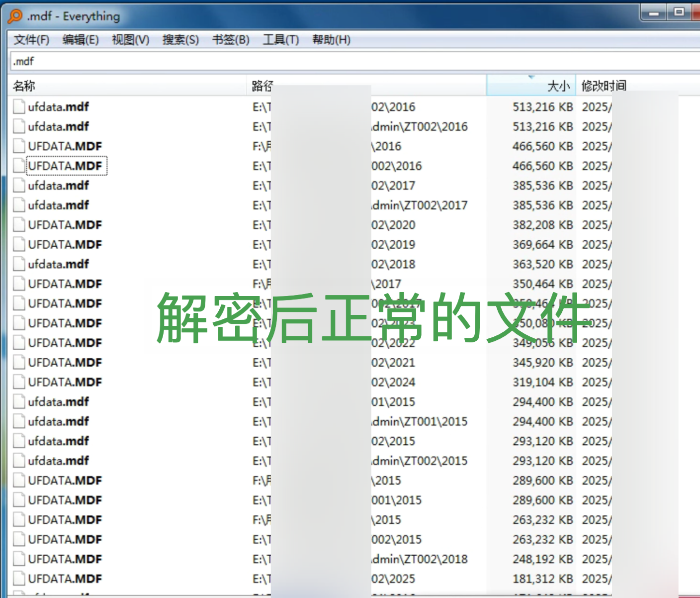Viewport: 700px width, 598px height.
Task: Sort results by the 修改时间 column header
Action: [638, 86]
